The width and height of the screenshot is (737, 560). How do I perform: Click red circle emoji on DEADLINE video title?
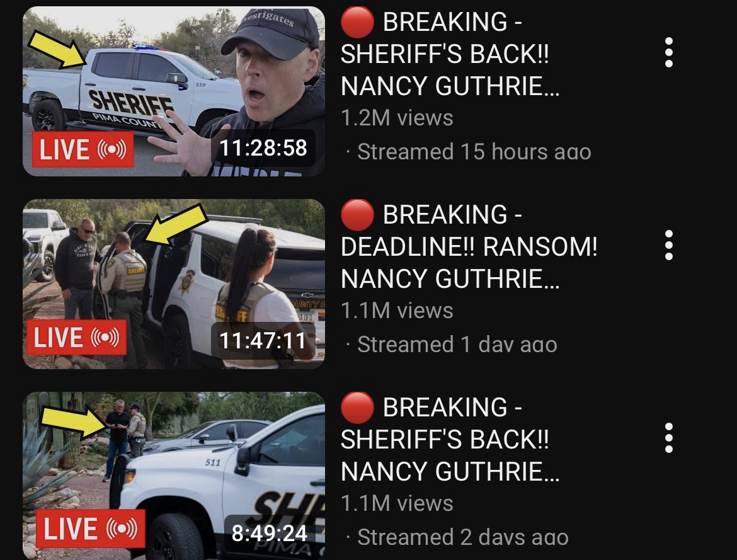(x=357, y=215)
